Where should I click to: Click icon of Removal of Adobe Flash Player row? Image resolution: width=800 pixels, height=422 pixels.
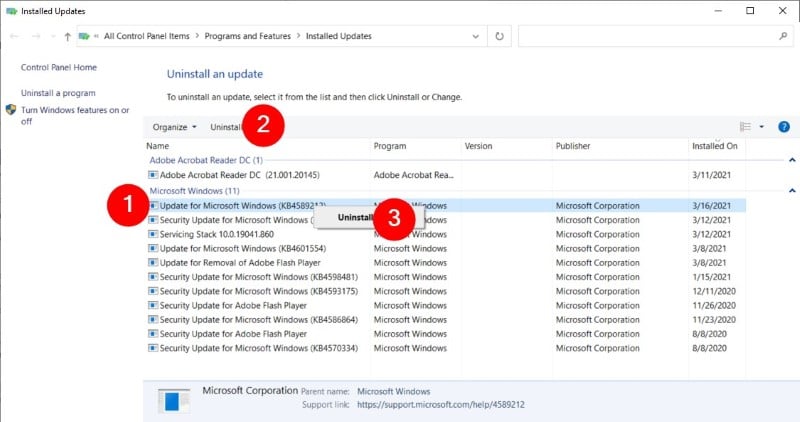pyautogui.click(x=153, y=263)
